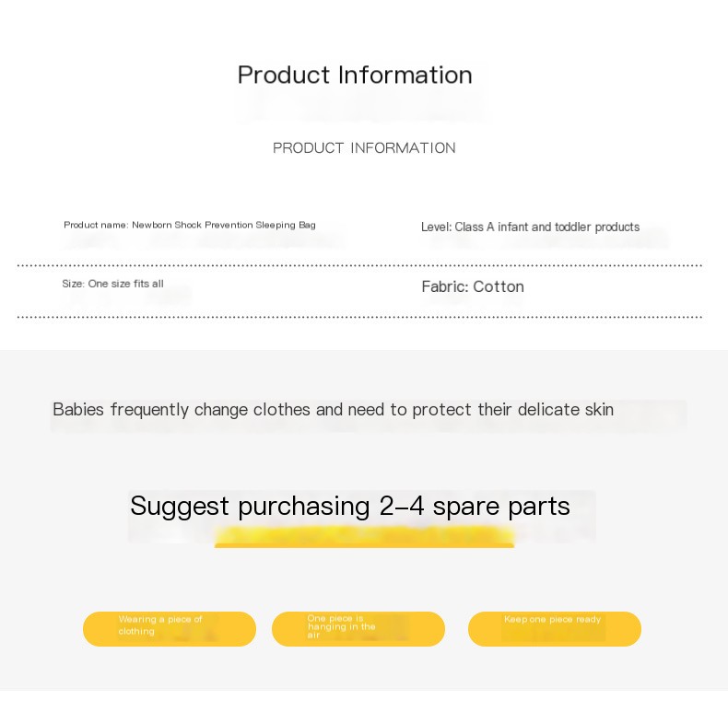This screenshot has width=728, height=712.
Task: Select the 'Size: One size fits all' text
Action: (112, 284)
